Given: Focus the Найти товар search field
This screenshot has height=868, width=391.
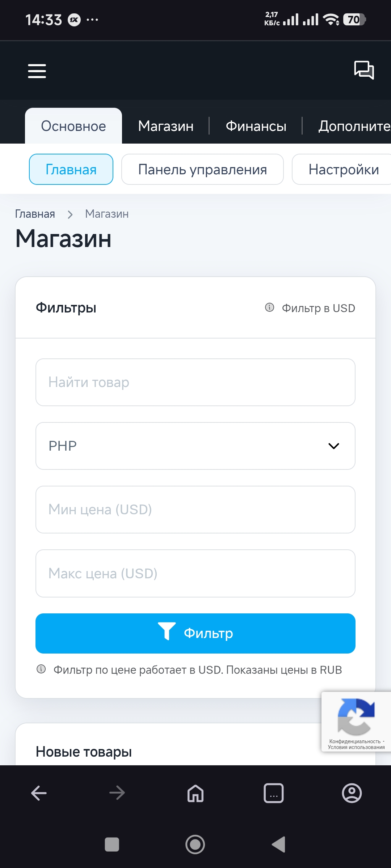Looking at the screenshot, I should point(195,382).
